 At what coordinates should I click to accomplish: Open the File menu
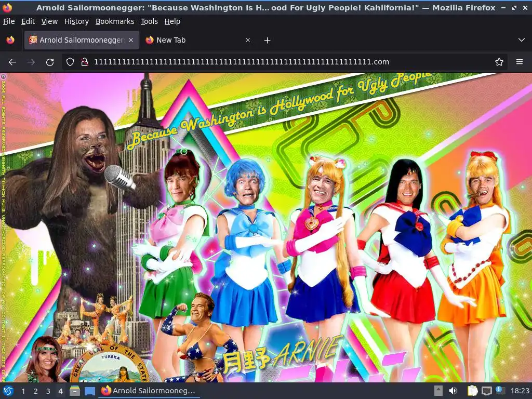(9, 21)
